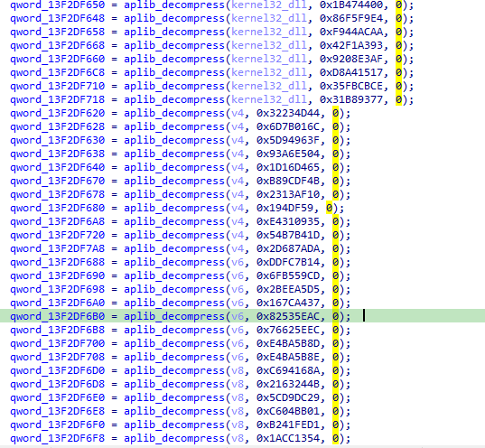Select variable qword_13F2DF6D8
The height and width of the screenshot is (448, 485).
pyautogui.click(x=57, y=385)
